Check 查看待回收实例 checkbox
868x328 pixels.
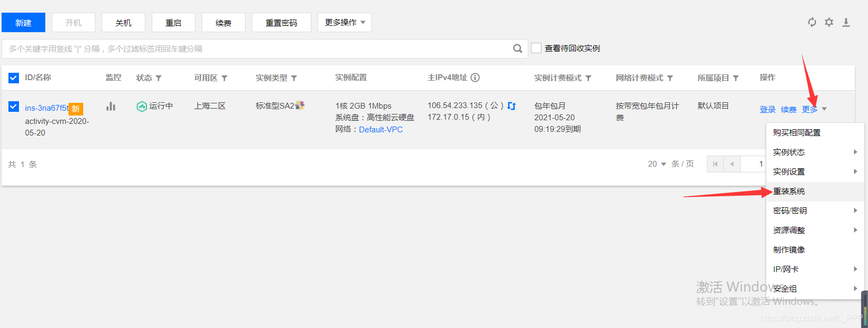coord(536,48)
